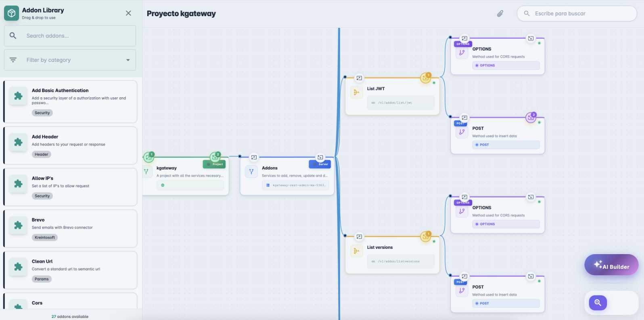Click the Addons server fork icon

[x=251, y=171]
